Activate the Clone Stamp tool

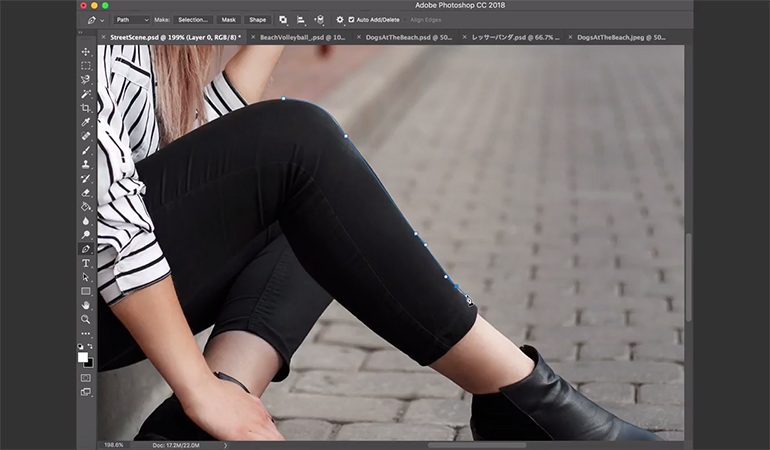point(86,164)
